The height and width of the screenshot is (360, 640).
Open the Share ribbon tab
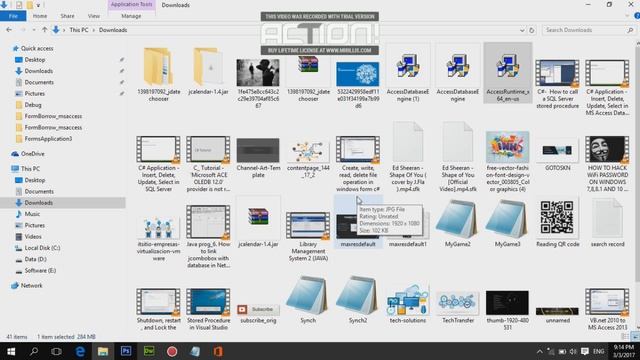point(67,16)
